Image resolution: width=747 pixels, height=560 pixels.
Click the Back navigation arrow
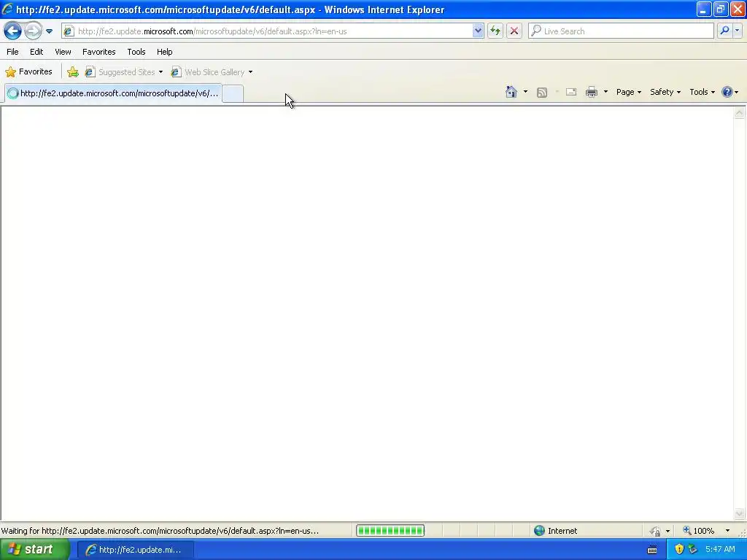(x=13, y=31)
